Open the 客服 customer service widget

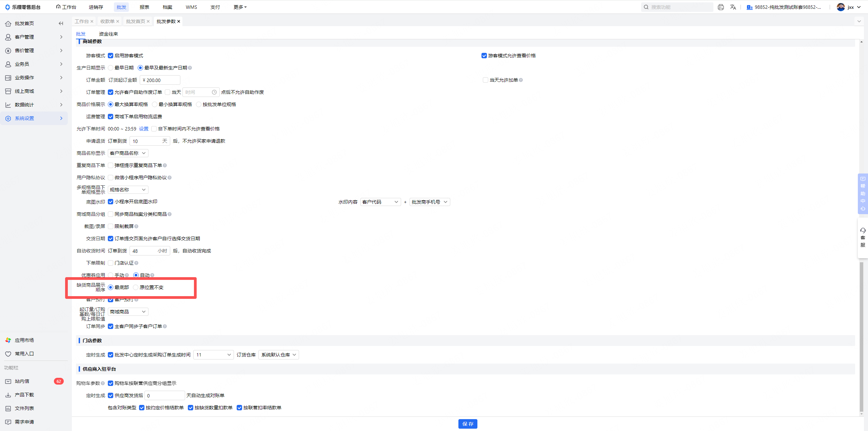[x=863, y=238]
